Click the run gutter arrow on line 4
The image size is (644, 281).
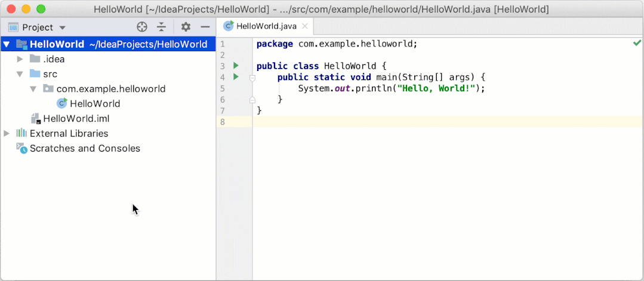[236, 76]
